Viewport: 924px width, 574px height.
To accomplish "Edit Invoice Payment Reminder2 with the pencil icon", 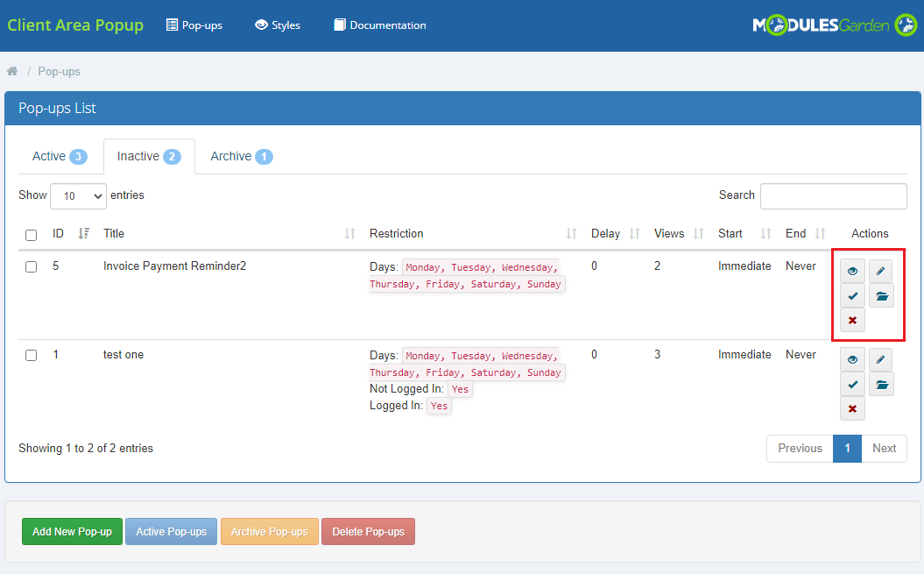I will (x=880, y=272).
